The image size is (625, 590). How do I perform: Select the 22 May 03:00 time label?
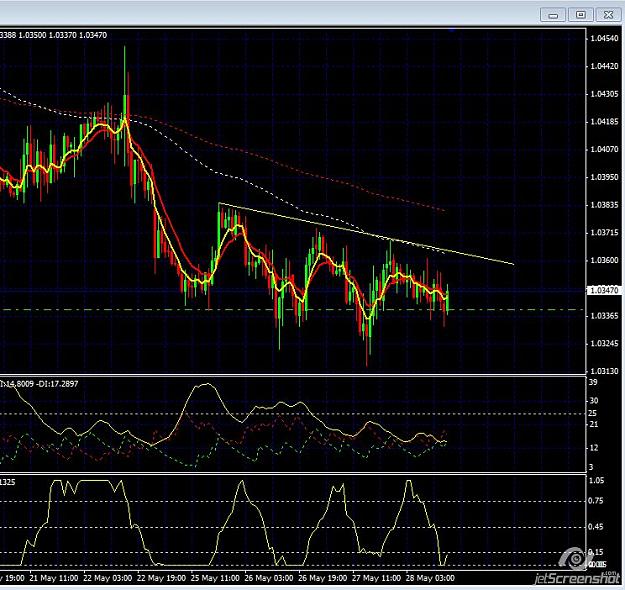108,578
